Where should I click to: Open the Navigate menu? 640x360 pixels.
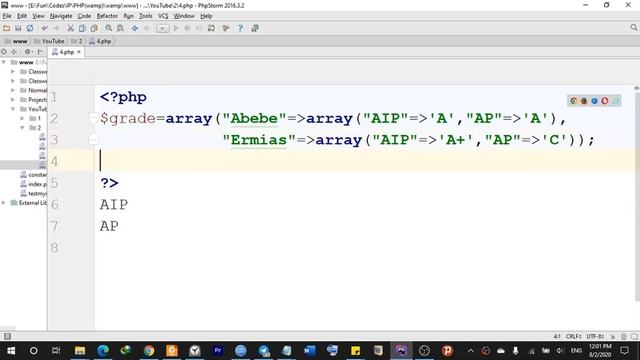[61, 16]
